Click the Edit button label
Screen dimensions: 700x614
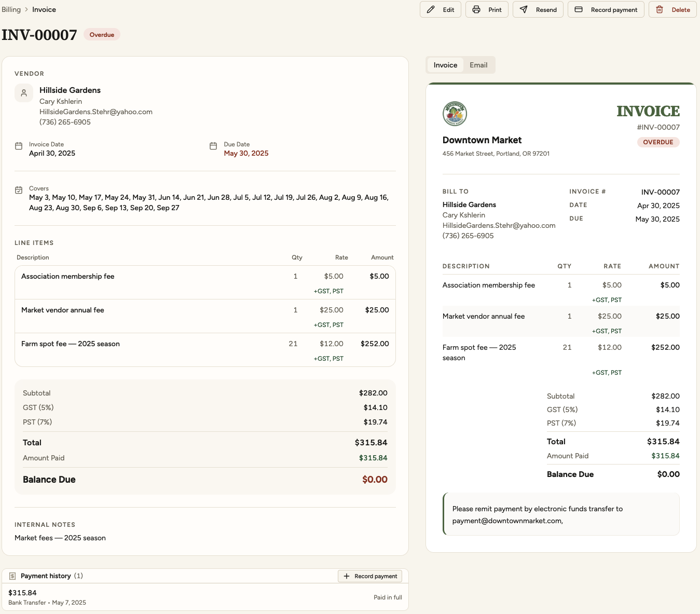tap(448, 10)
